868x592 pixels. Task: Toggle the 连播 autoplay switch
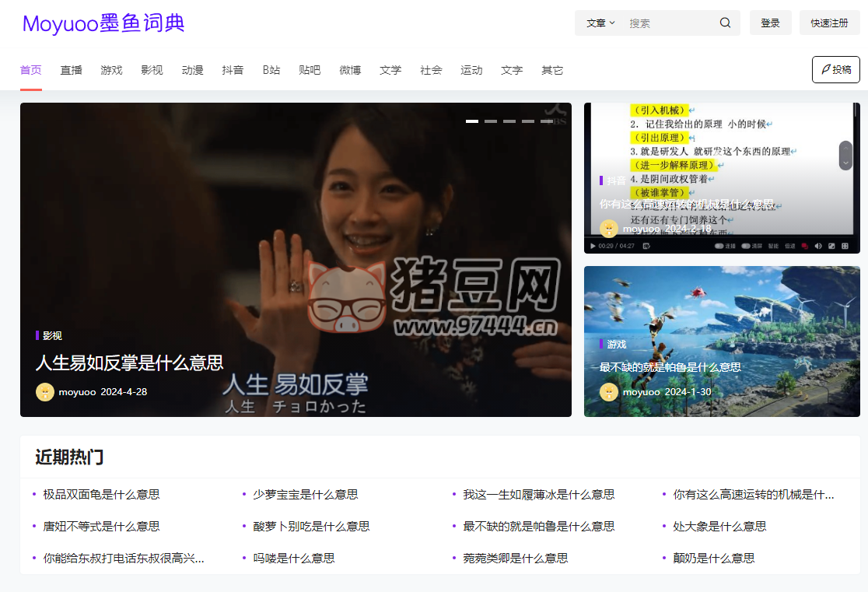(x=718, y=245)
